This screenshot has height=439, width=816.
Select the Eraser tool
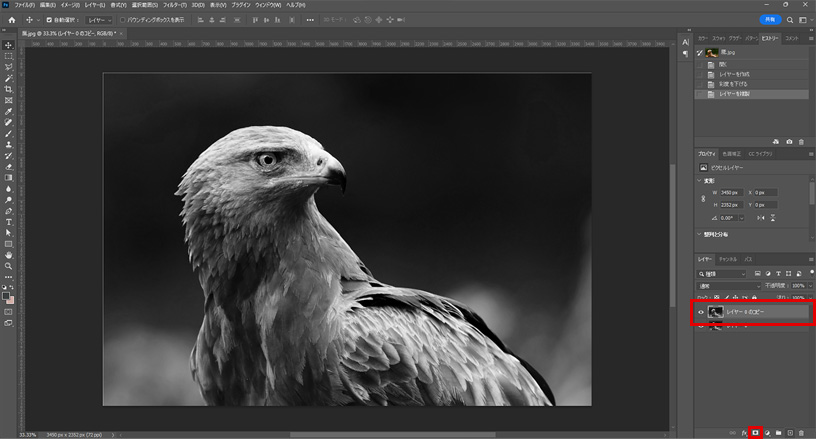click(8, 167)
